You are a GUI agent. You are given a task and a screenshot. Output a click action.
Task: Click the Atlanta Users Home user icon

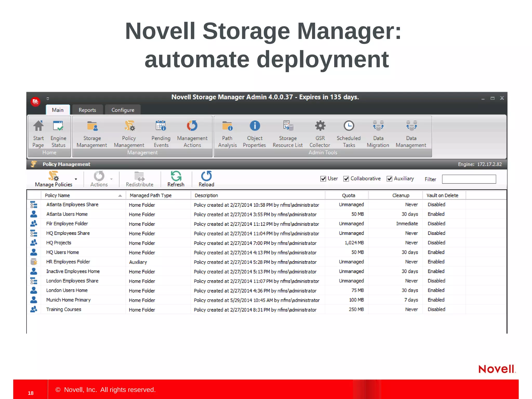point(34,214)
